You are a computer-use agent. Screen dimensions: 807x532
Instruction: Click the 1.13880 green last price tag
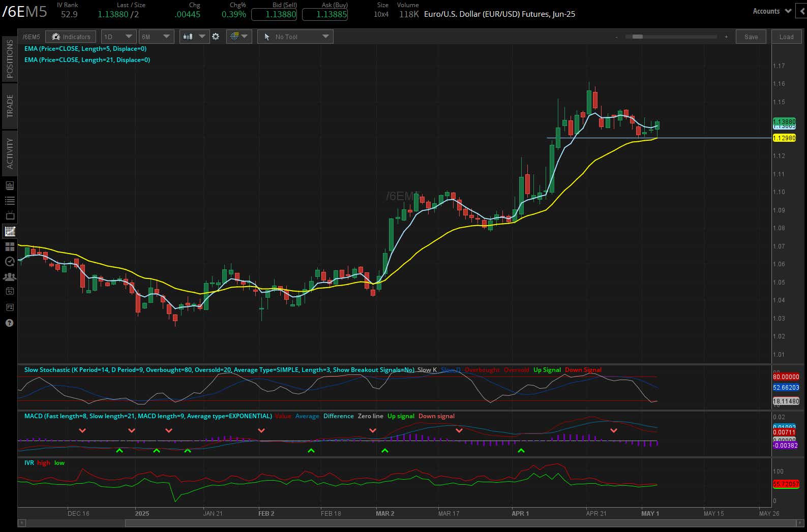click(784, 122)
